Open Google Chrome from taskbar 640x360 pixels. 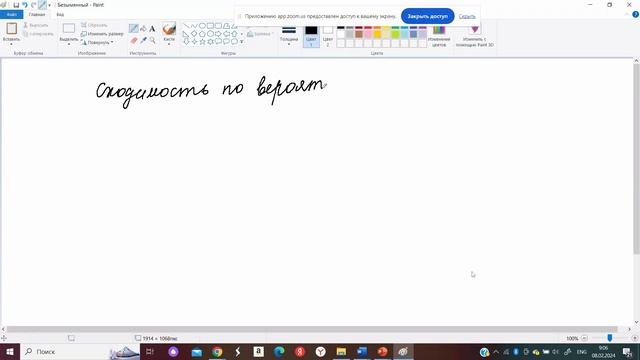tap(217, 351)
